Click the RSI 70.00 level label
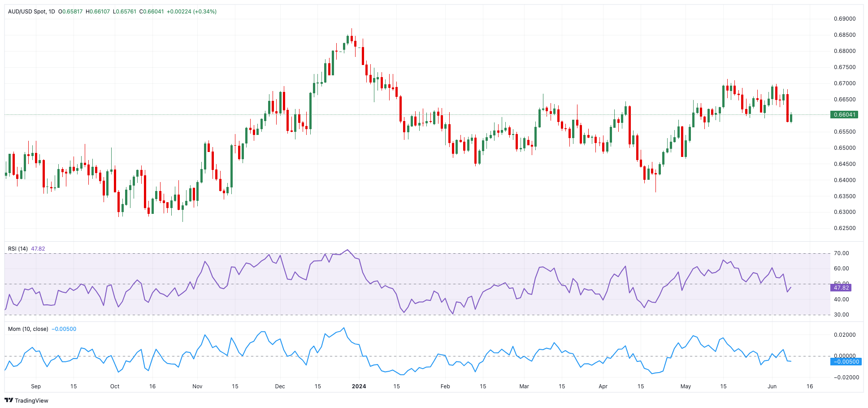This screenshot has height=408, width=868. [841, 253]
